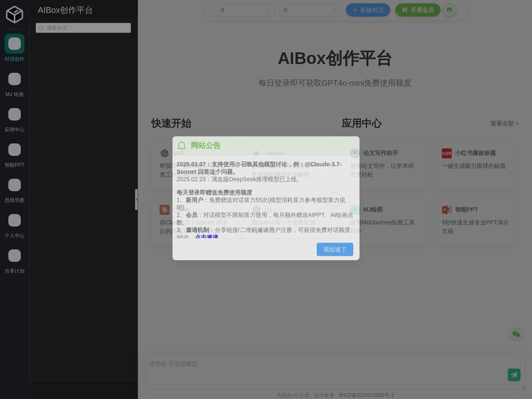The width and height of the screenshot is (532, 399).
Task: Click the green avatar icon top right
Action: (450, 10)
